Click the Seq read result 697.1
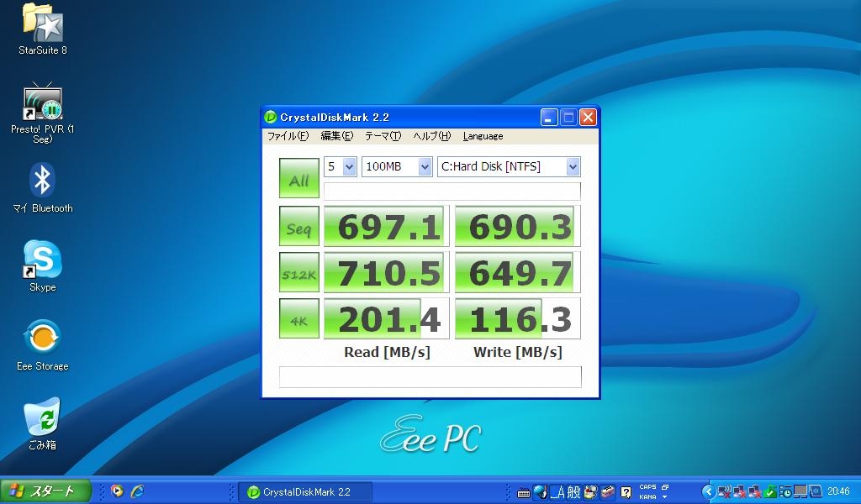This screenshot has height=504, width=861. (387, 226)
